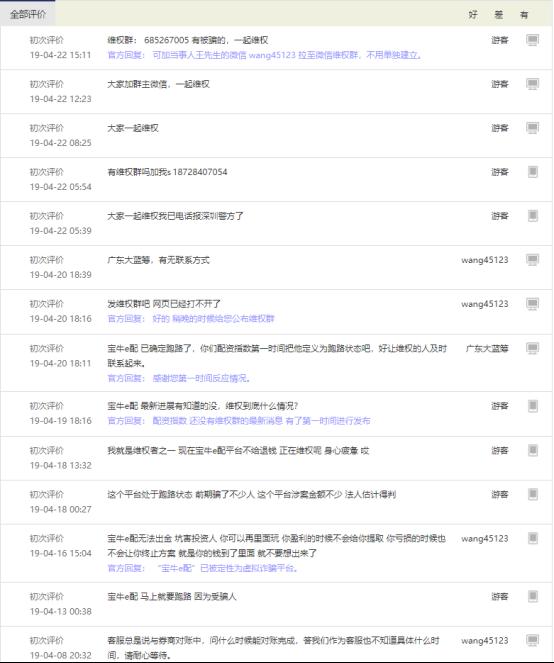Click comment 有维权群吗加我s 18728407054
554x663 pixels.
click(167, 172)
